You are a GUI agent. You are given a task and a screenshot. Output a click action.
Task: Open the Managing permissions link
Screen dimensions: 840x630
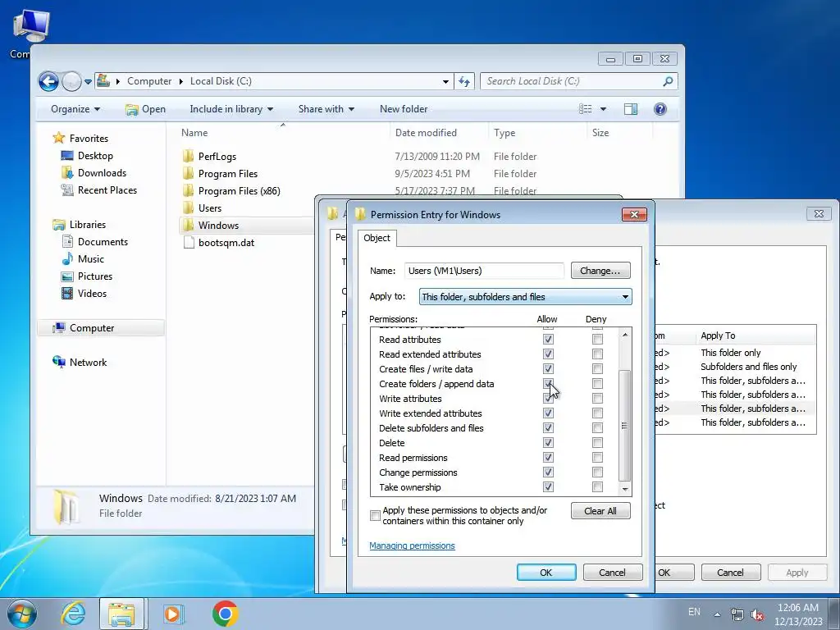(412, 546)
